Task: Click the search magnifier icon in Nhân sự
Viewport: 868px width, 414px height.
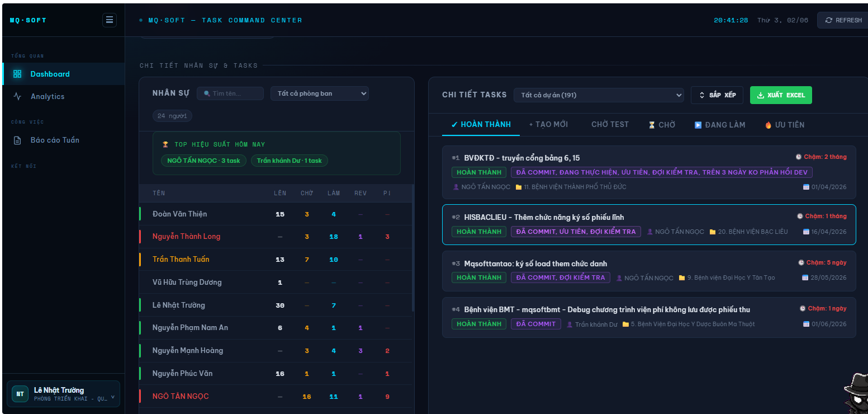Action: point(207,93)
